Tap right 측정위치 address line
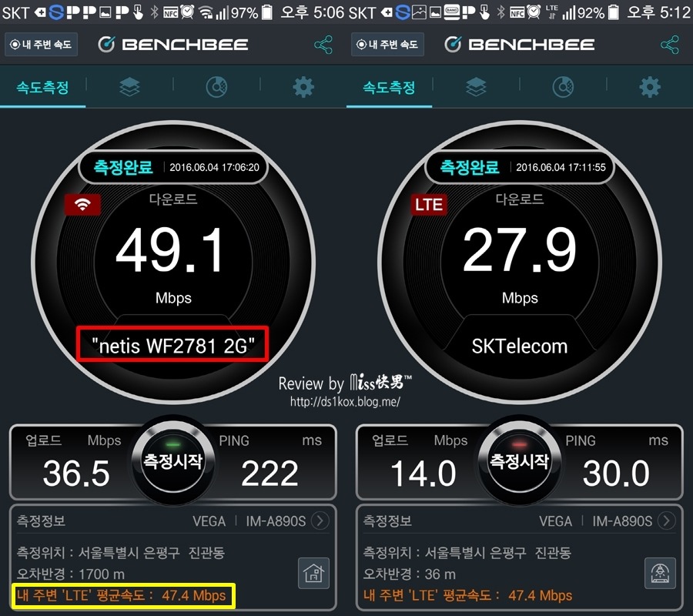The height and width of the screenshot is (616, 693). [467, 552]
